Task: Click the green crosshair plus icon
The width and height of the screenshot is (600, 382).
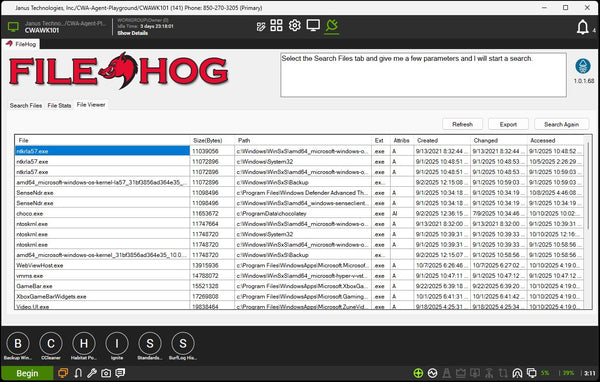Action: point(418,373)
